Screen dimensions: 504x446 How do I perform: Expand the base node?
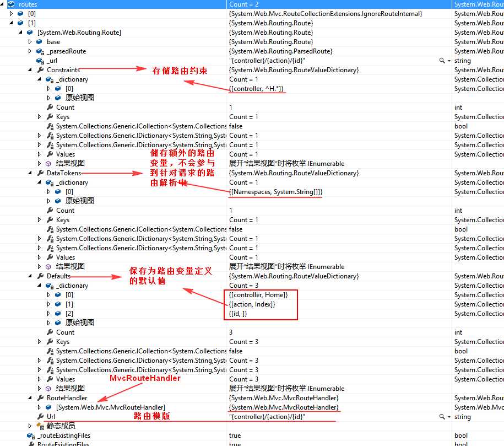click(x=30, y=41)
